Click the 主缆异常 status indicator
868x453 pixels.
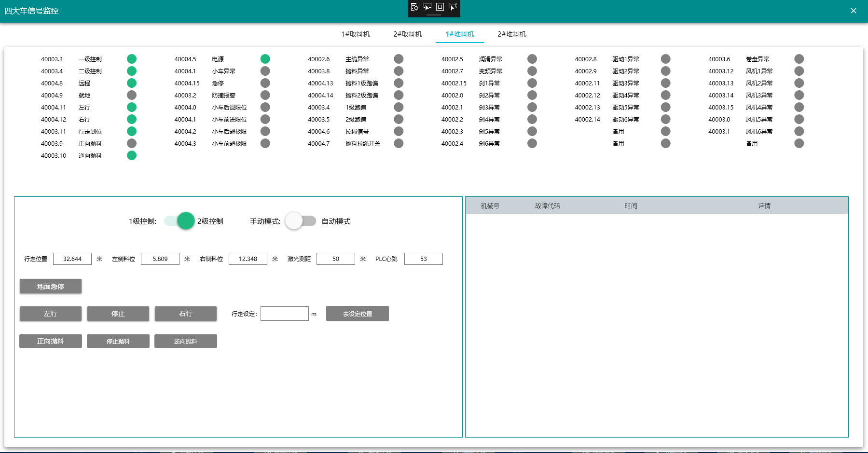click(x=399, y=59)
